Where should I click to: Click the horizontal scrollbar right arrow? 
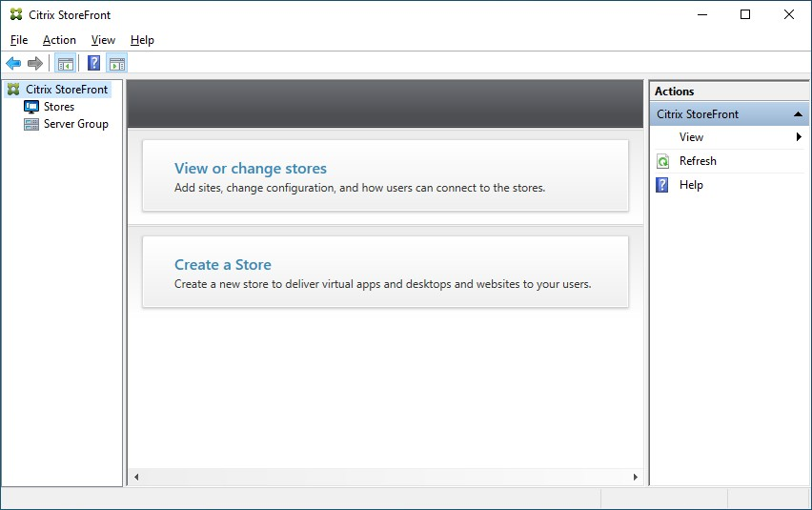coord(636,477)
